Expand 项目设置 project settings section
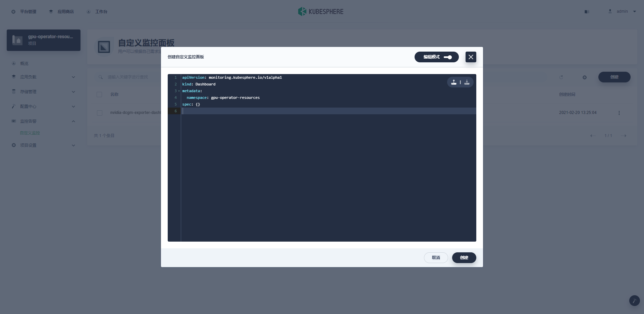644x314 pixels. [44, 145]
